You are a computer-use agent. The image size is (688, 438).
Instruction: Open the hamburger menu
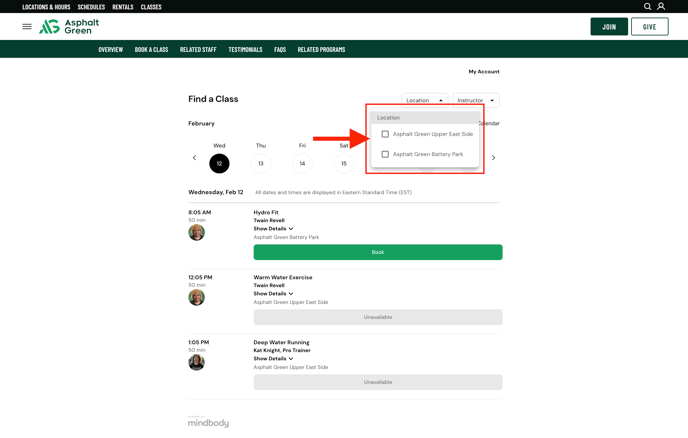coord(27,27)
